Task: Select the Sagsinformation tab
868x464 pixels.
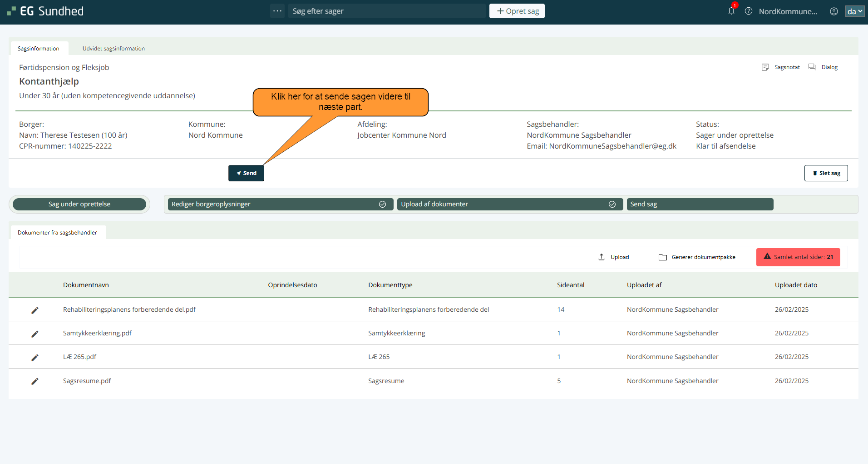Action: click(x=39, y=49)
